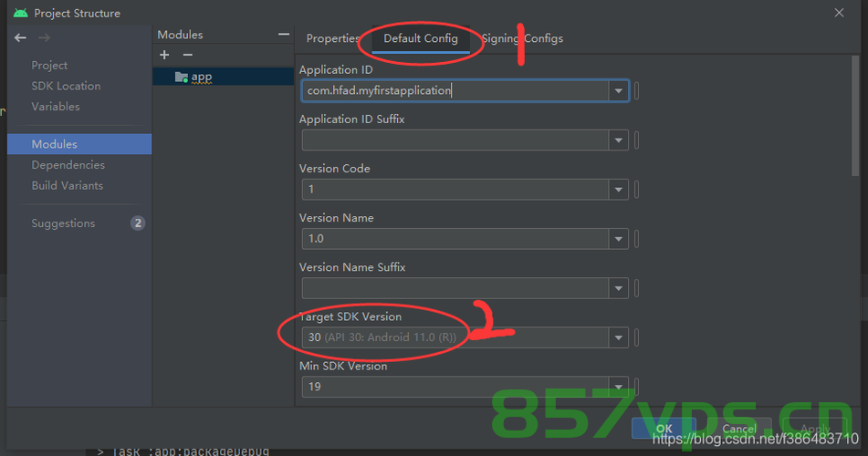Expand the Application ID dropdown arrow
This screenshot has width=868, height=456.
coord(618,91)
